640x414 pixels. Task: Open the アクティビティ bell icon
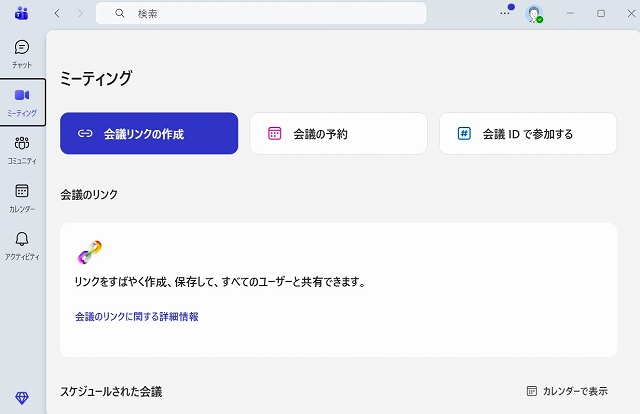[22, 245]
